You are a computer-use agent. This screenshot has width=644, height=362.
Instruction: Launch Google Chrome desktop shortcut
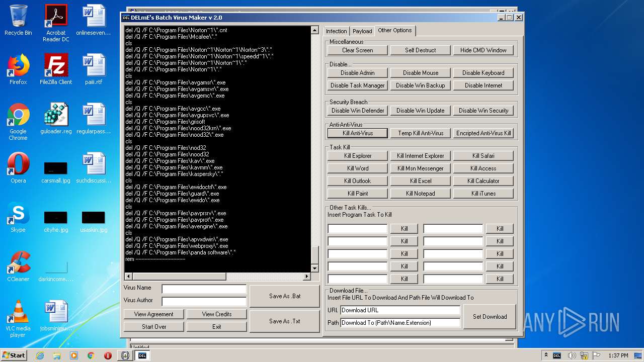(x=18, y=122)
